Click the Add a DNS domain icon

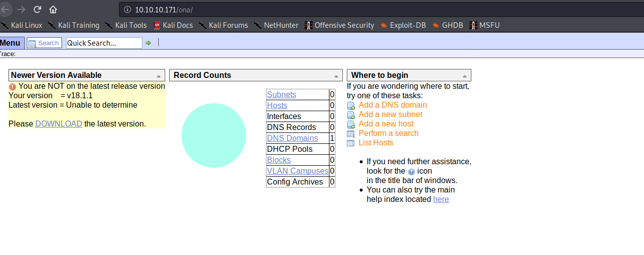[351, 105]
